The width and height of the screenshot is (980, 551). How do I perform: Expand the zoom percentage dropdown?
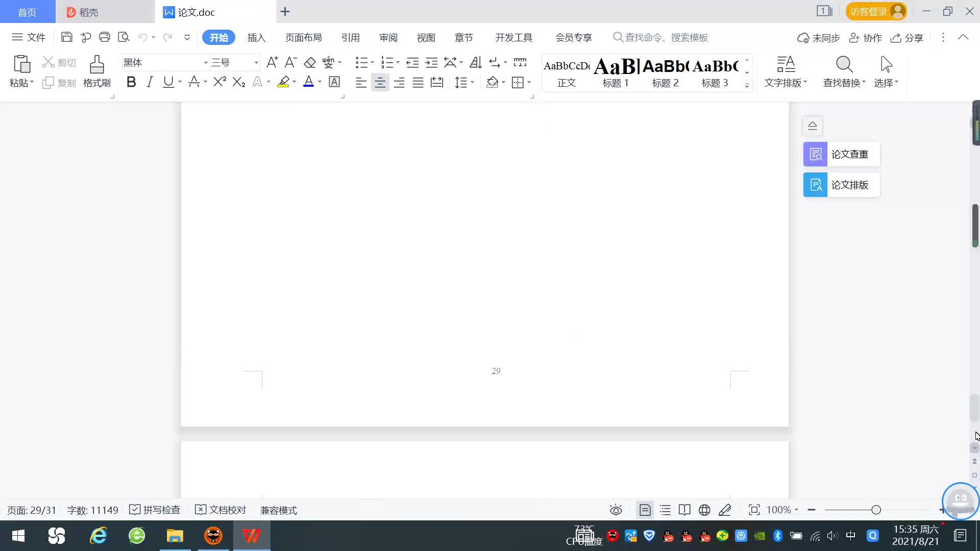coord(796,510)
